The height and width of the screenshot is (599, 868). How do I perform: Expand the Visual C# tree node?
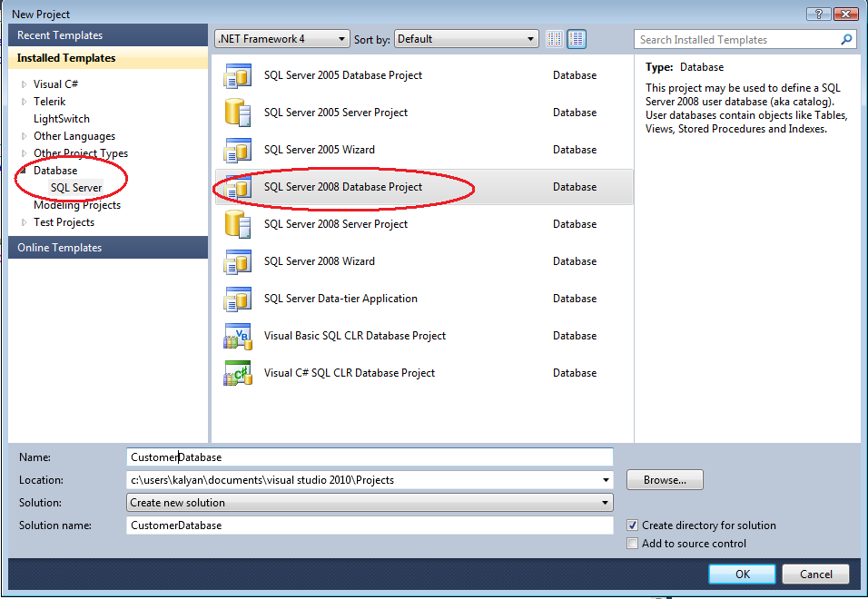(24, 84)
